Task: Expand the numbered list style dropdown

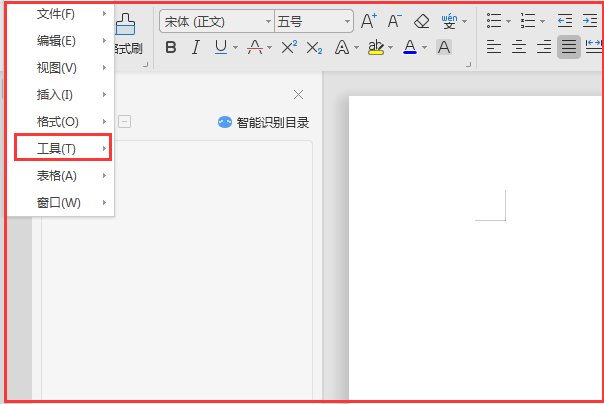Action: [x=542, y=22]
